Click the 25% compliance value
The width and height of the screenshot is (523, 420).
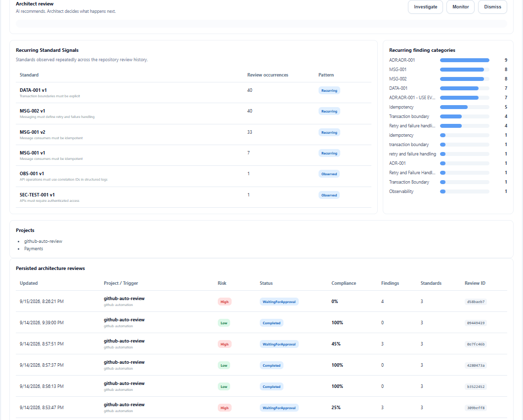pyautogui.click(x=336, y=408)
